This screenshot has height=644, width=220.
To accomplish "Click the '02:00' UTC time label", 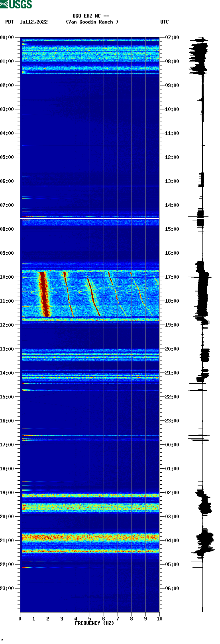I will [172, 493].
